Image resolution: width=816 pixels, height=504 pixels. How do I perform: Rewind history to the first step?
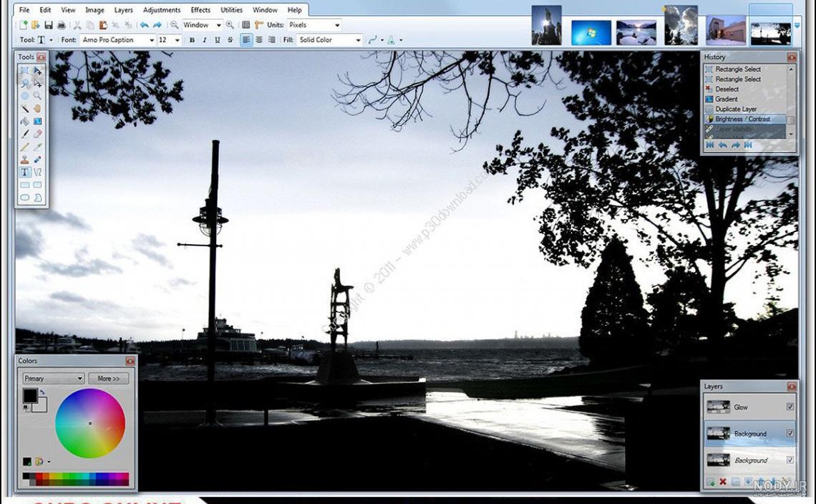pos(710,145)
